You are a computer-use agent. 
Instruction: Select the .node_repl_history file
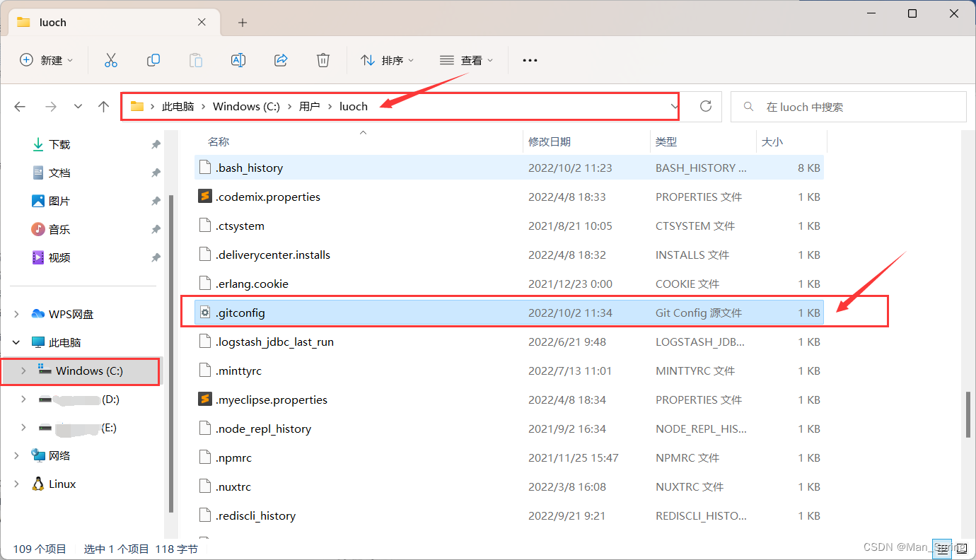pos(509,428)
